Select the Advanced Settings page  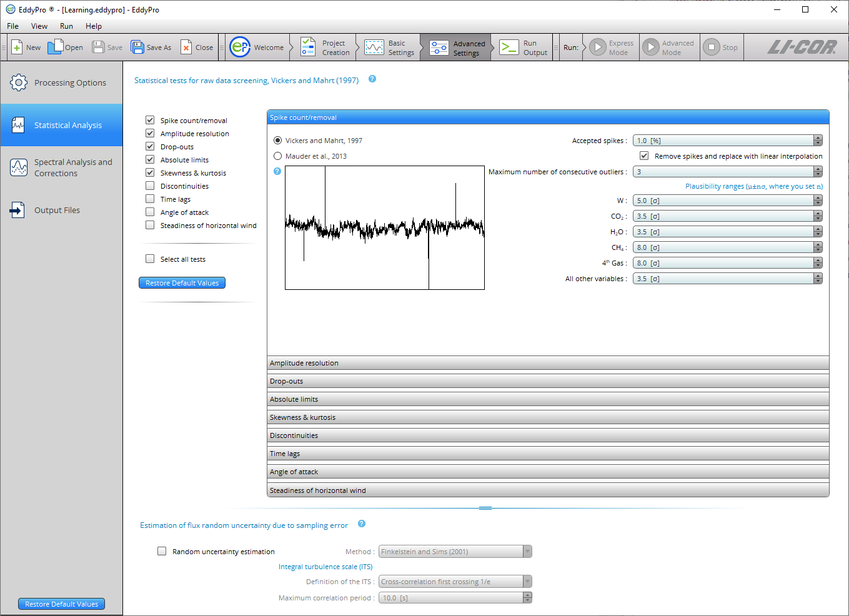pos(455,47)
